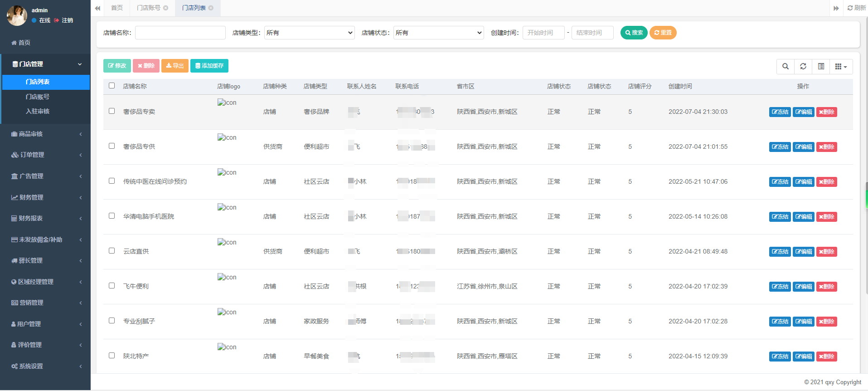Expand the 财务报表 sidebar menu

point(45,218)
